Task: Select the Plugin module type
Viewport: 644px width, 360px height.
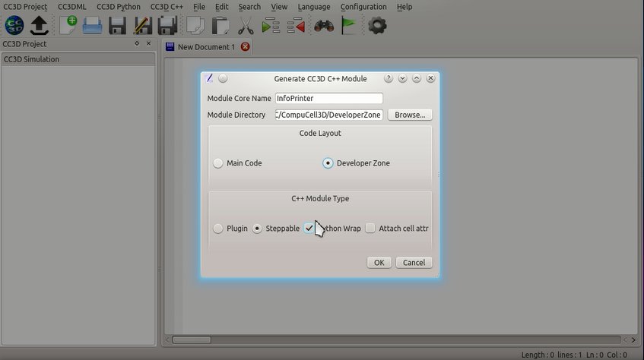Action: pyautogui.click(x=218, y=229)
